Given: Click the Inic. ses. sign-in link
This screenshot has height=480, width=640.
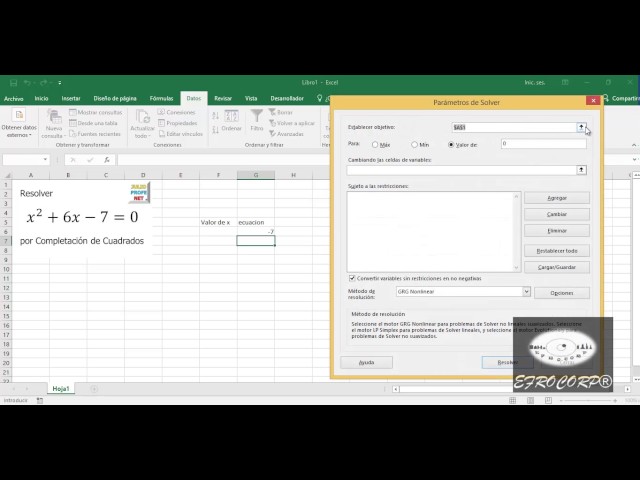Looking at the screenshot, I should coord(535,82).
